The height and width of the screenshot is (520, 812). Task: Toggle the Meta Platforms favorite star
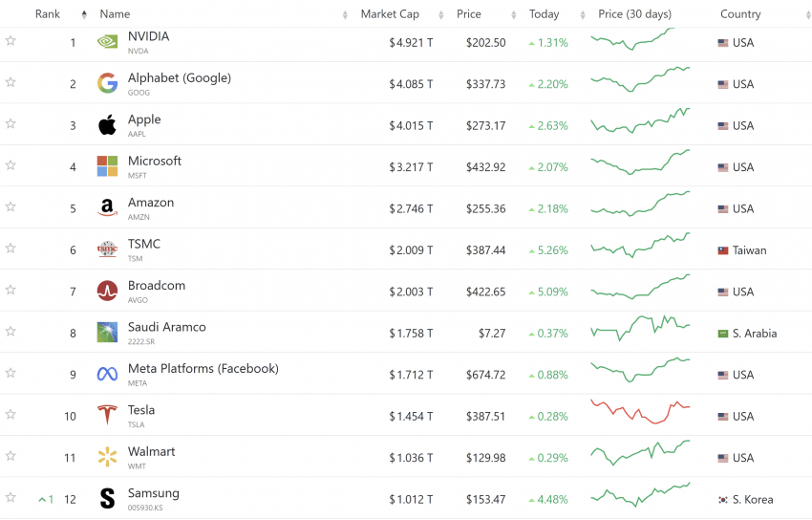(x=11, y=373)
